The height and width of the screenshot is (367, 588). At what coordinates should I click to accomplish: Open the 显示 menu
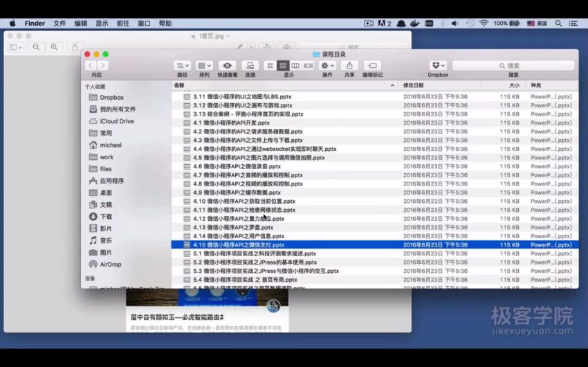(x=102, y=24)
